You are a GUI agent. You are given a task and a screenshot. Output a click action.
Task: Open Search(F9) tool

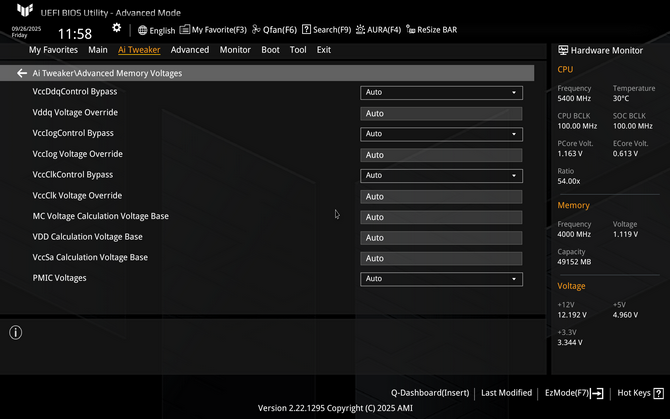coord(326,30)
